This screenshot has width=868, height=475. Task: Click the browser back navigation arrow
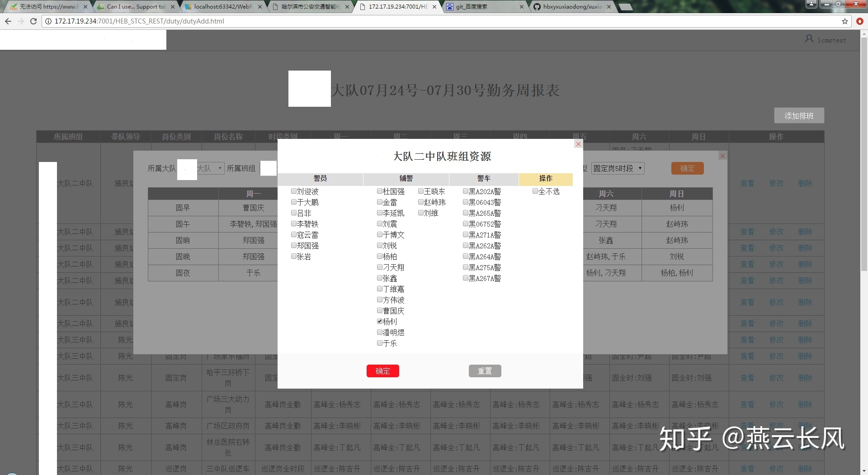click(x=8, y=21)
